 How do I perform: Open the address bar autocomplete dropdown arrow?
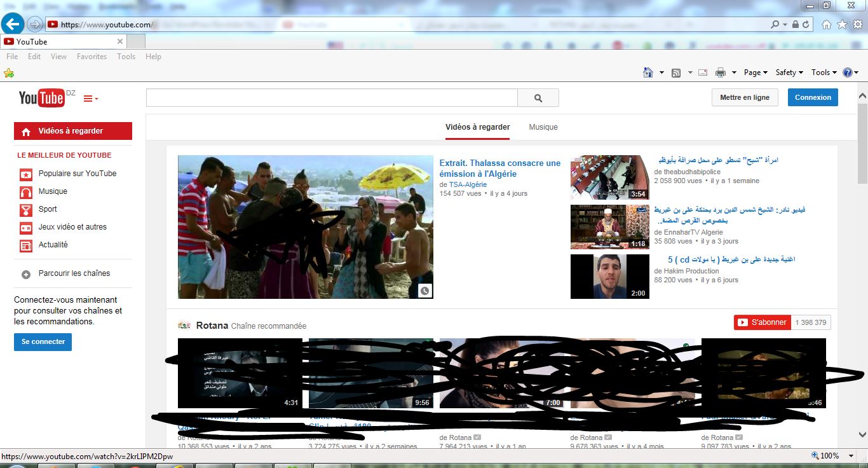[784, 25]
